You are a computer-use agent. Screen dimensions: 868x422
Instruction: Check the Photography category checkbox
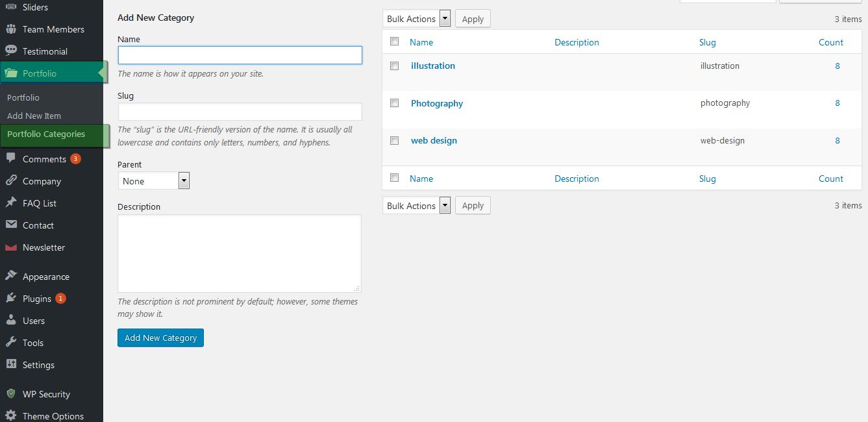(x=394, y=103)
